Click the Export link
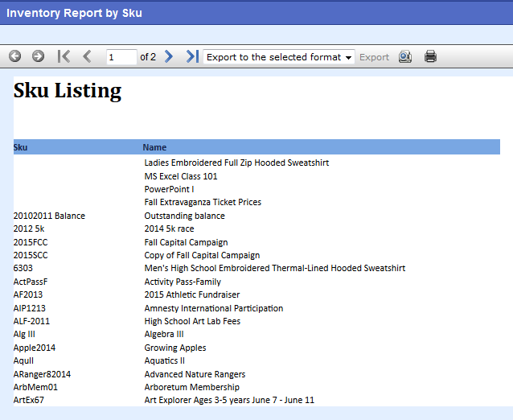The image size is (513, 420). pyautogui.click(x=374, y=57)
